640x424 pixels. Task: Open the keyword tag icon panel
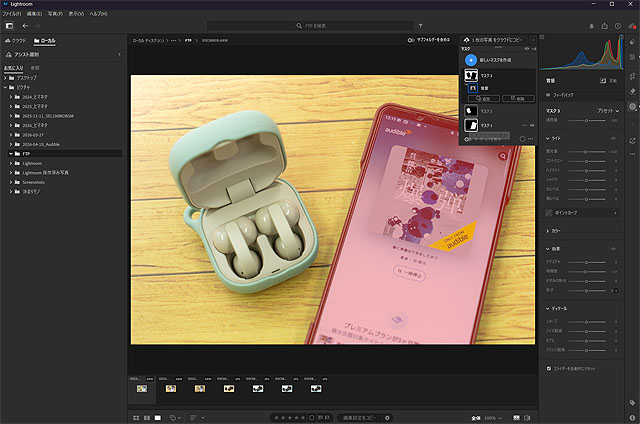632,402
